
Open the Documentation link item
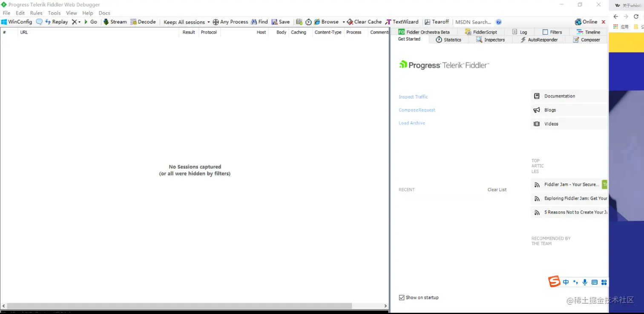569,96
